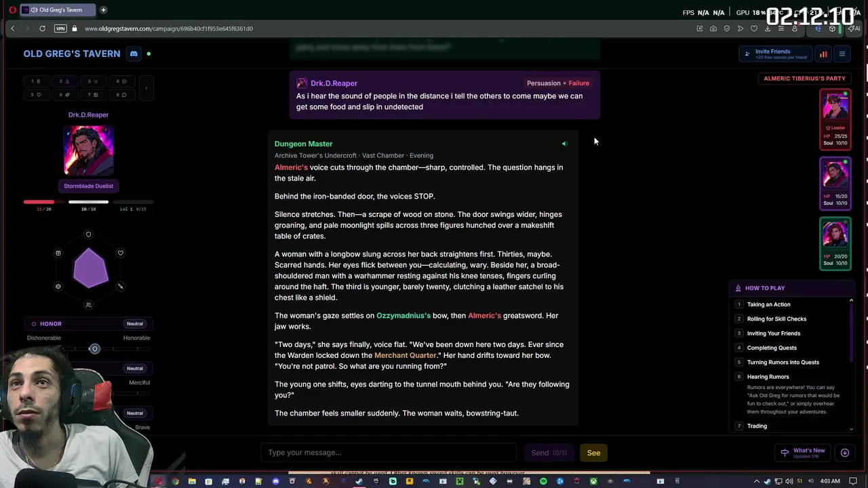The height and width of the screenshot is (488, 868).
Task: Play Dungeon Master narration audio
Action: (x=564, y=144)
